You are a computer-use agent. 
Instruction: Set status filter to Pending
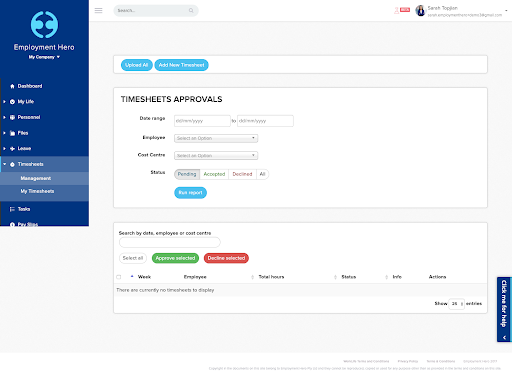pyautogui.click(x=187, y=174)
